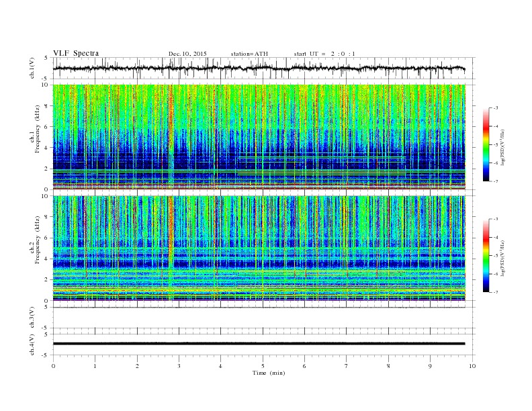Click the "ch.3(V)" axis label
The image size is (532, 411).
click(x=32, y=318)
